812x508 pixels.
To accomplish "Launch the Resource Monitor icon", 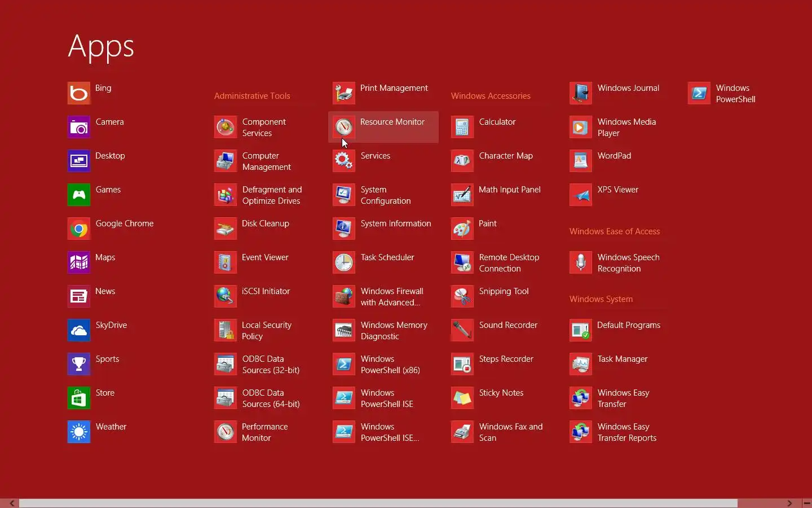I will [344, 127].
